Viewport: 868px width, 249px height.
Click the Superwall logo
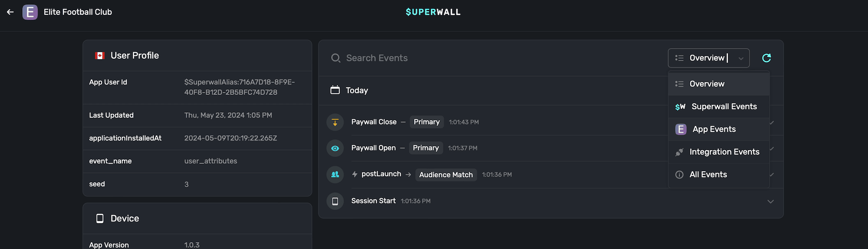click(433, 12)
